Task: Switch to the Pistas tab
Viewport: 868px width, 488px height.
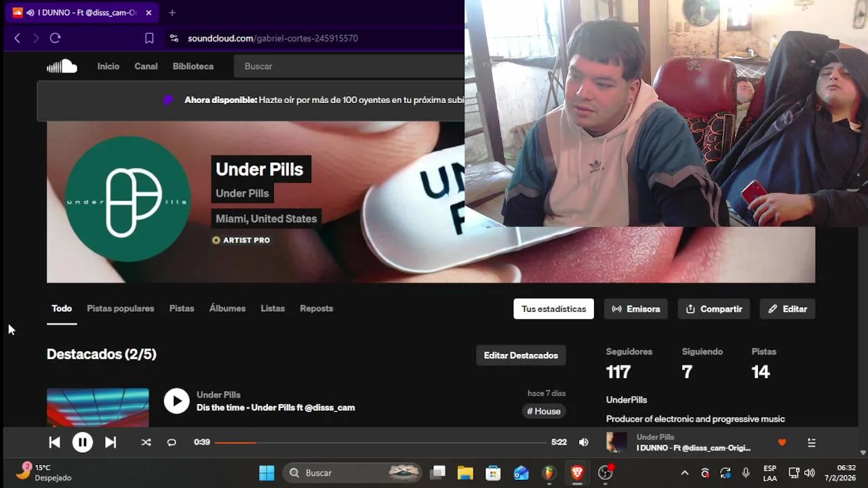Action: [x=182, y=308]
